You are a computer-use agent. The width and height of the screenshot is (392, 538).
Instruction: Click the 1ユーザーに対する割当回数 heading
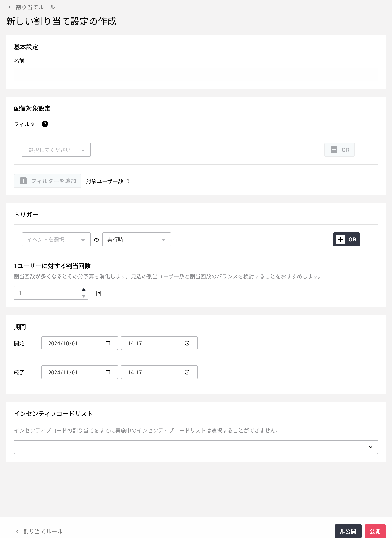click(52, 266)
